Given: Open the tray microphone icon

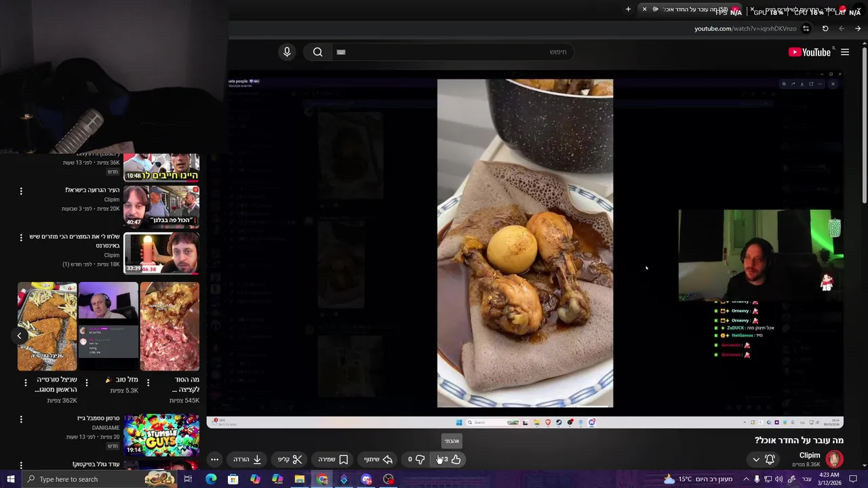Looking at the screenshot, I should pos(757,479).
